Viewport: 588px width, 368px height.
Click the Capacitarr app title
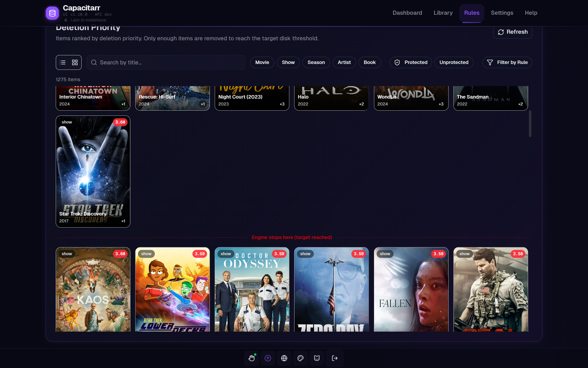tap(81, 8)
